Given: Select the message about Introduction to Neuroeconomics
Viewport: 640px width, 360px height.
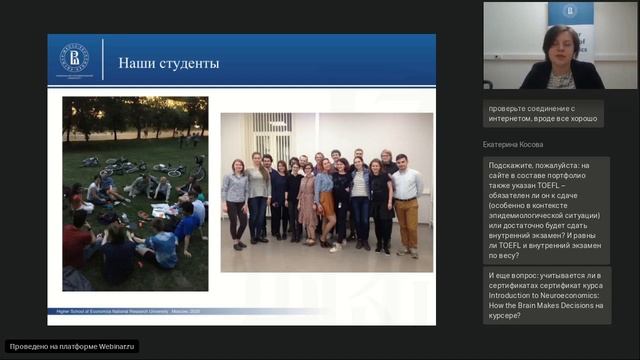Looking at the screenshot, I should [547, 296].
